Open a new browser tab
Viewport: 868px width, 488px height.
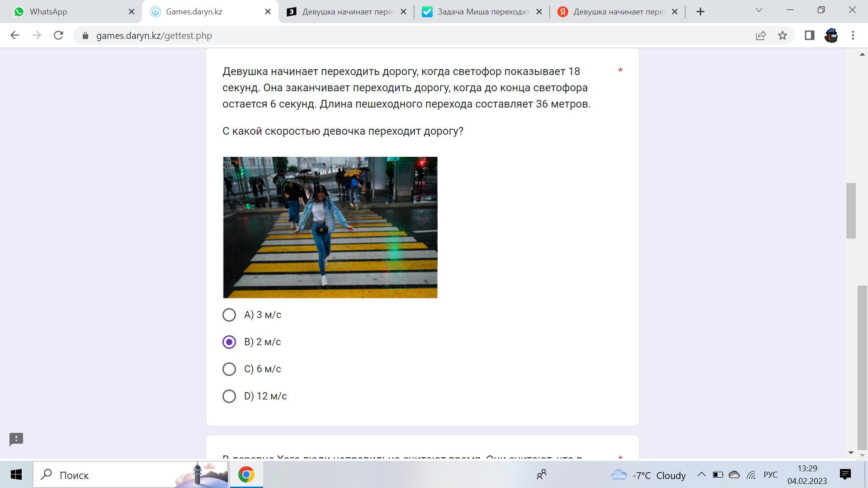click(x=700, y=12)
